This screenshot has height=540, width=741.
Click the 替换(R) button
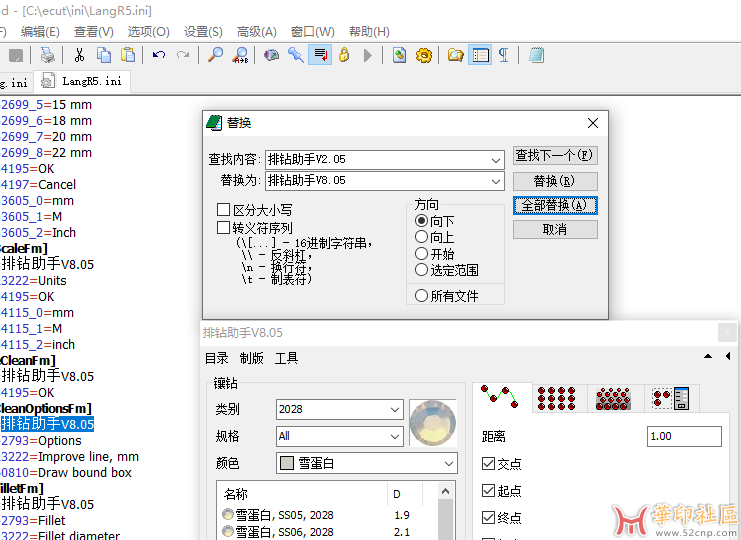pos(555,180)
